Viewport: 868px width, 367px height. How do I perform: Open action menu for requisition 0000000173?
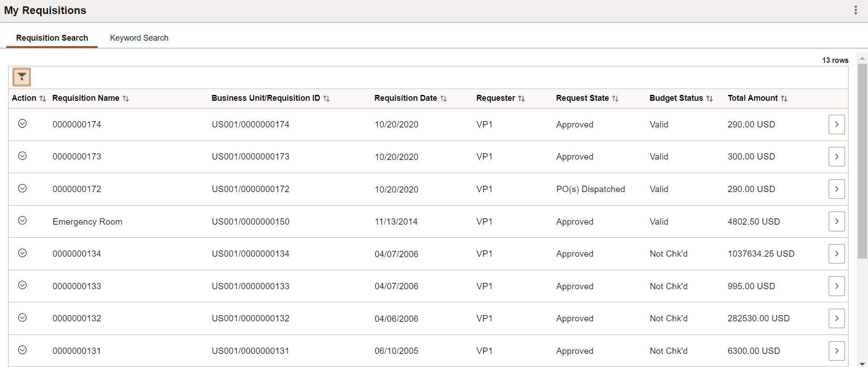coord(22,156)
